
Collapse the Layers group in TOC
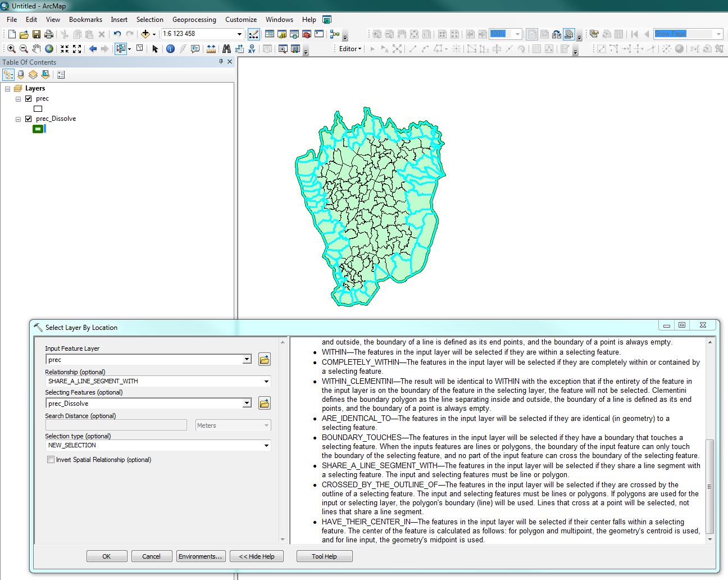click(7, 89)
